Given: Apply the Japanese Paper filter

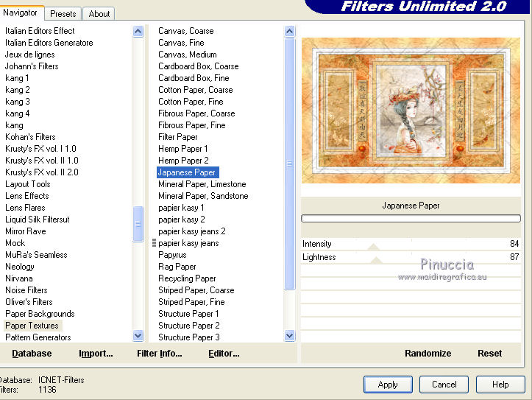Looking at the screenshot, I should pos(388,385).
